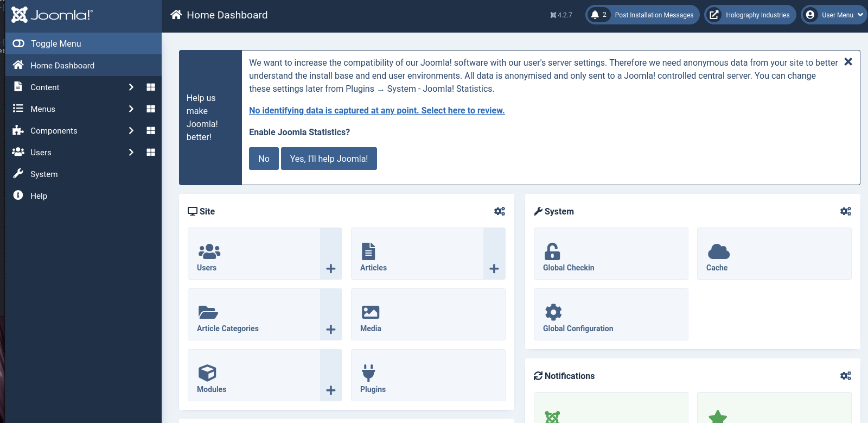The height and width of the screenshot is (423, 868).
Task: Click the notification bell icon
Action: coord(595,15)
